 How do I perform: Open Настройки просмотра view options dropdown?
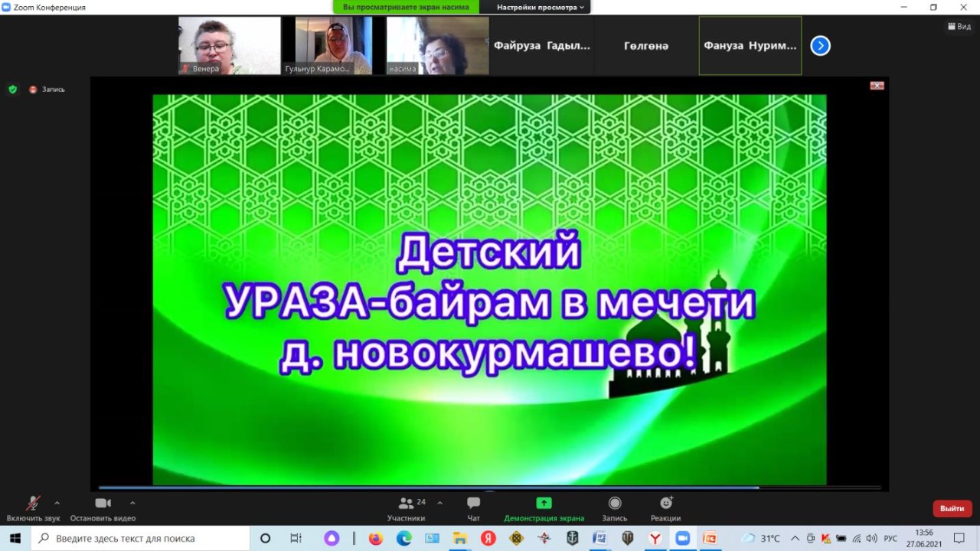click(x=540, y=7)
